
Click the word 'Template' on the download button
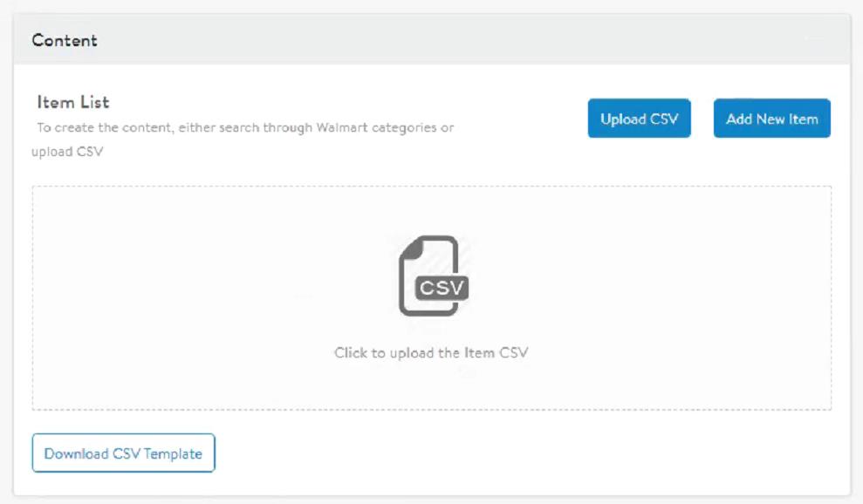coord(175,453)
